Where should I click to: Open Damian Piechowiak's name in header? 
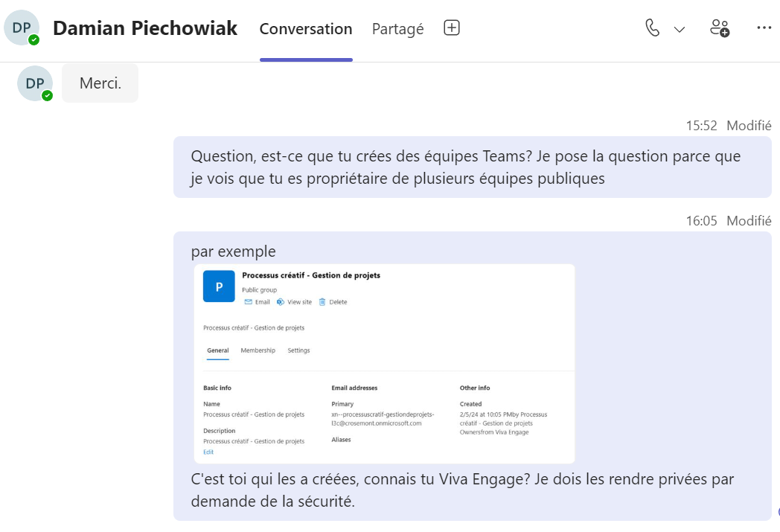145,28
